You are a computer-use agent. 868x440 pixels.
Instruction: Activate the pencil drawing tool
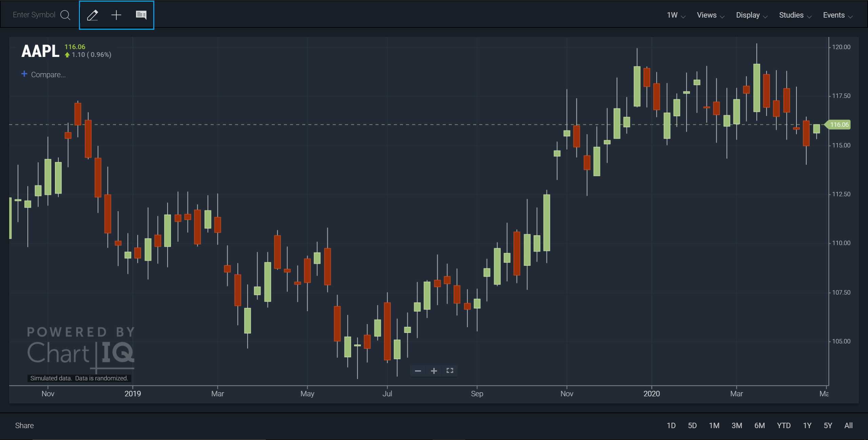93,15
